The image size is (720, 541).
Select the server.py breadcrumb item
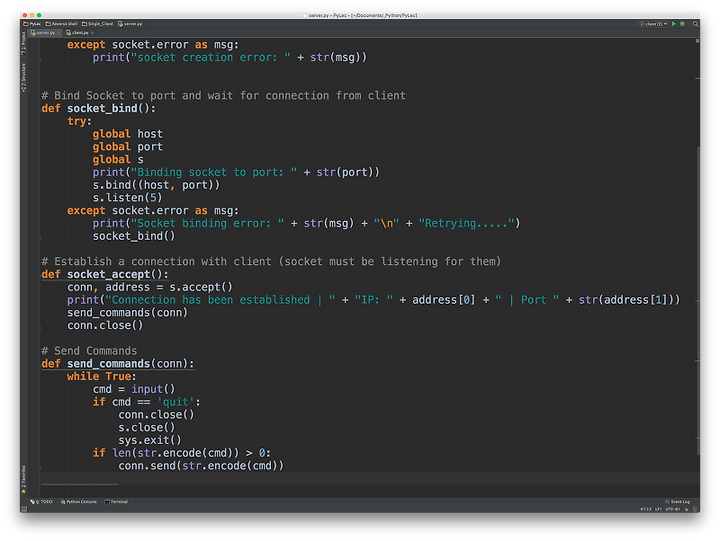[x=130, y=24]
